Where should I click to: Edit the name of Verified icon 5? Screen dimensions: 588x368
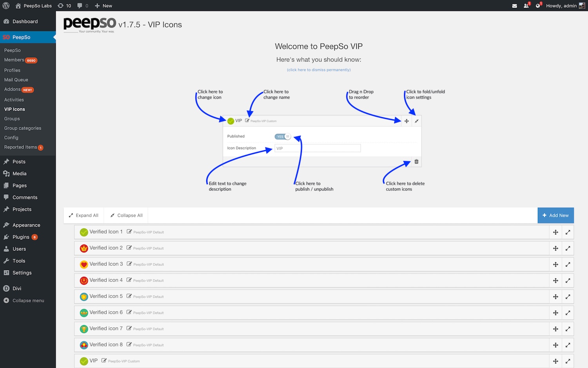coord(129,296)
